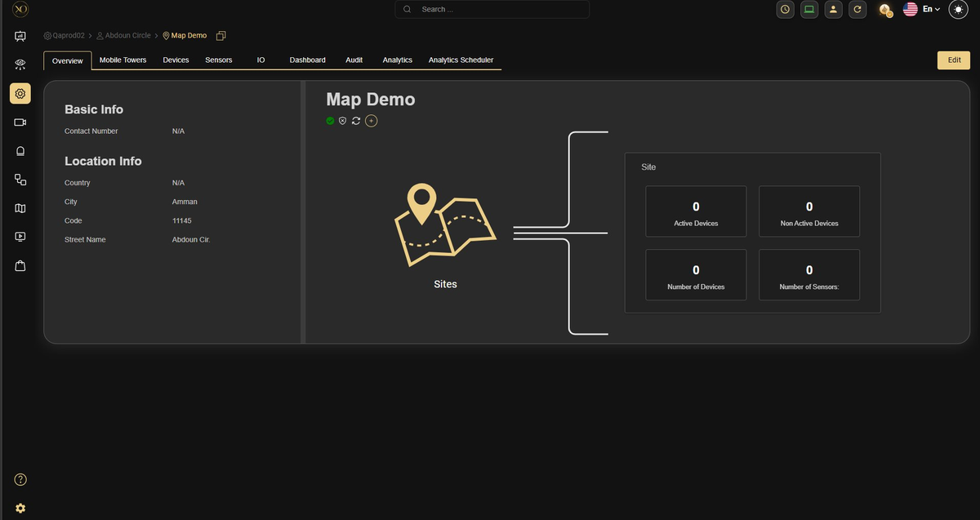Open the notifications bell in sidebar
Viewport: 980px width, 520px height.
pyautogui.click(x=20, y=151)
